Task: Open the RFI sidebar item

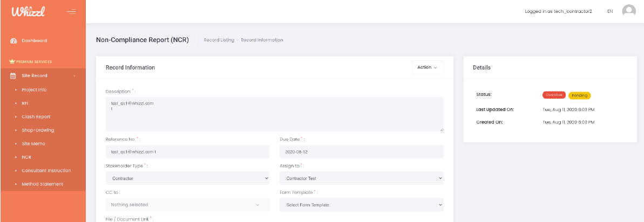Action: pos(25,103)
